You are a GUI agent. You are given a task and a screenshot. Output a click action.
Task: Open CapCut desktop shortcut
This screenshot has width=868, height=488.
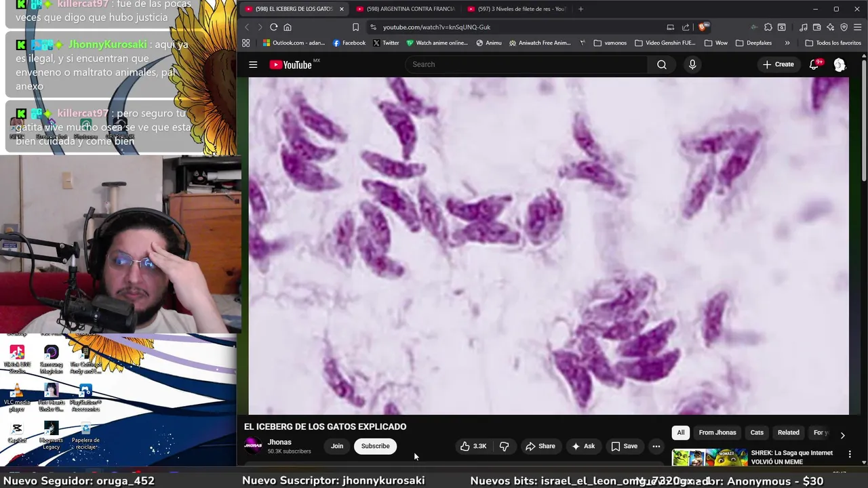pos(17,432)
